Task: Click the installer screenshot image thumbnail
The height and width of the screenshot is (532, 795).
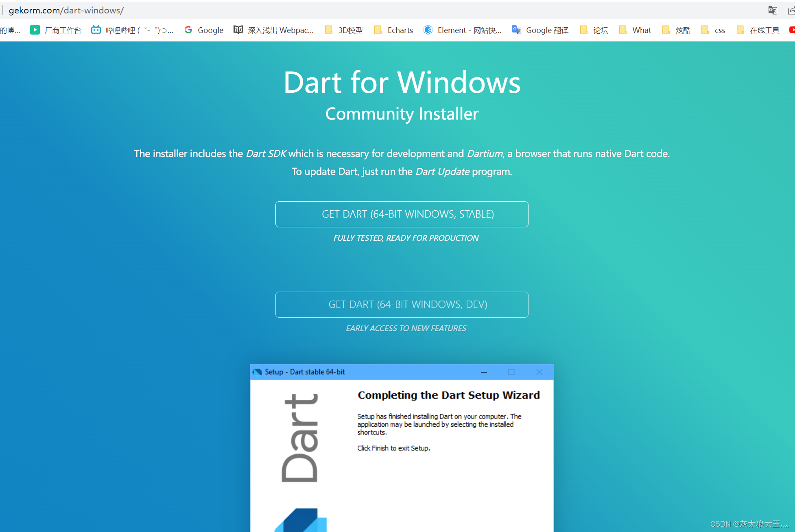Action: pos(402,448)
